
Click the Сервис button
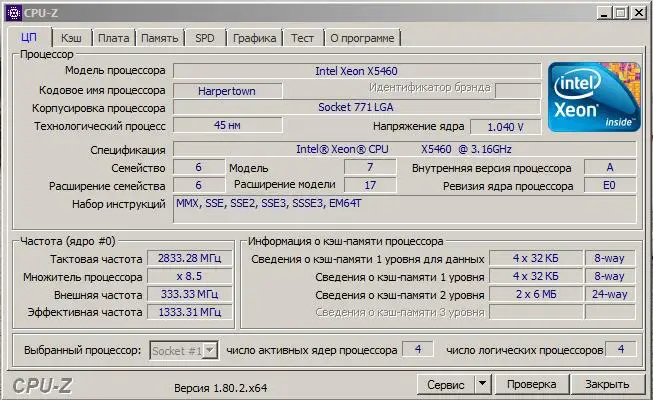click(x=446, y=384)
